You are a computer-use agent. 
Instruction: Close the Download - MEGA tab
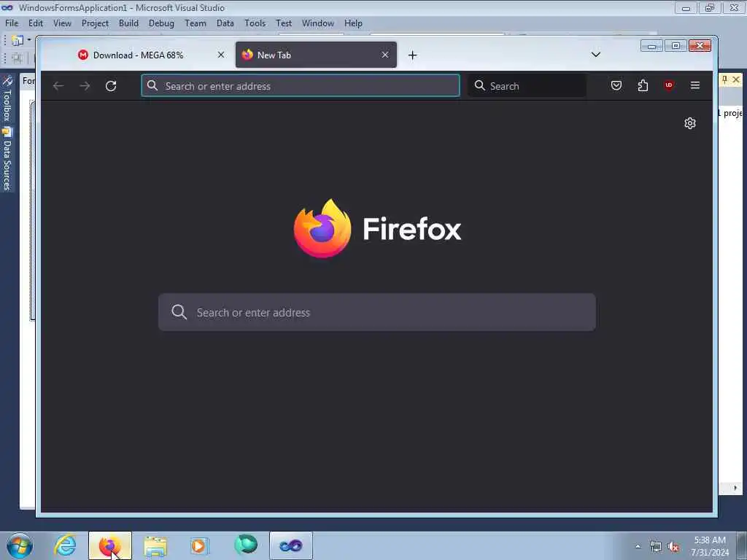[x=221, y=55]
